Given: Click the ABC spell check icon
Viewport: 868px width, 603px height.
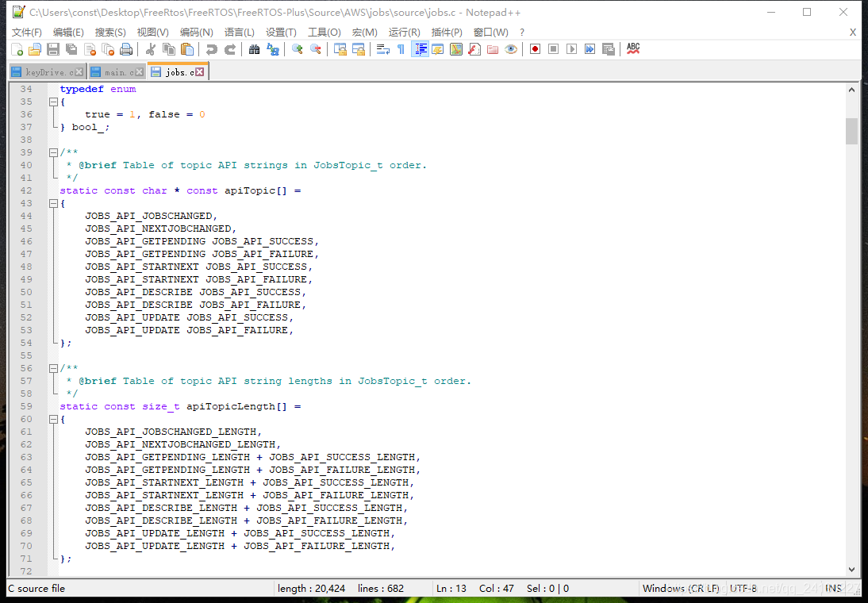Looking at the screenshot, I should tap(633, 49).
